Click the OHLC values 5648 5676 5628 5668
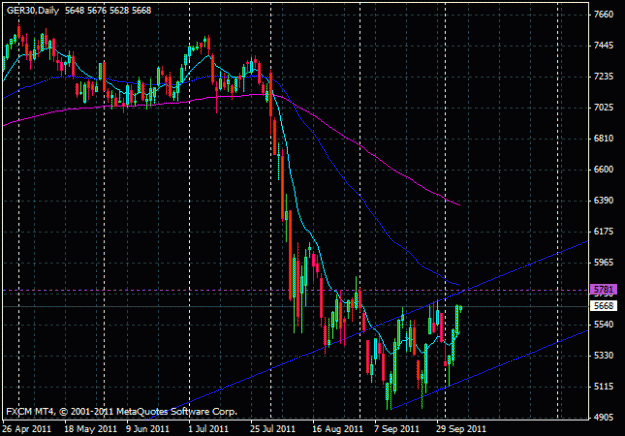 tap(108, 11)
